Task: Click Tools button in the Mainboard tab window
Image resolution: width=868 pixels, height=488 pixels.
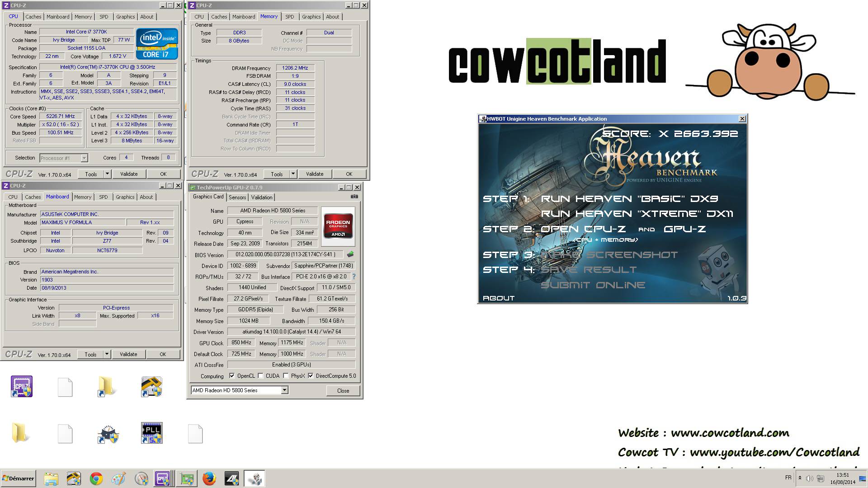Action: tap(90, 354)
